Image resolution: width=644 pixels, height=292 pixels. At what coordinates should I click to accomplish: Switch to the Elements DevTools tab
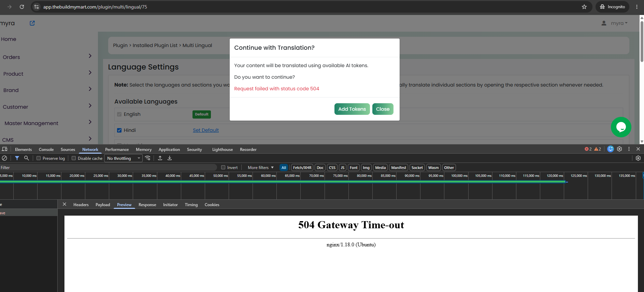pos(23,150)
